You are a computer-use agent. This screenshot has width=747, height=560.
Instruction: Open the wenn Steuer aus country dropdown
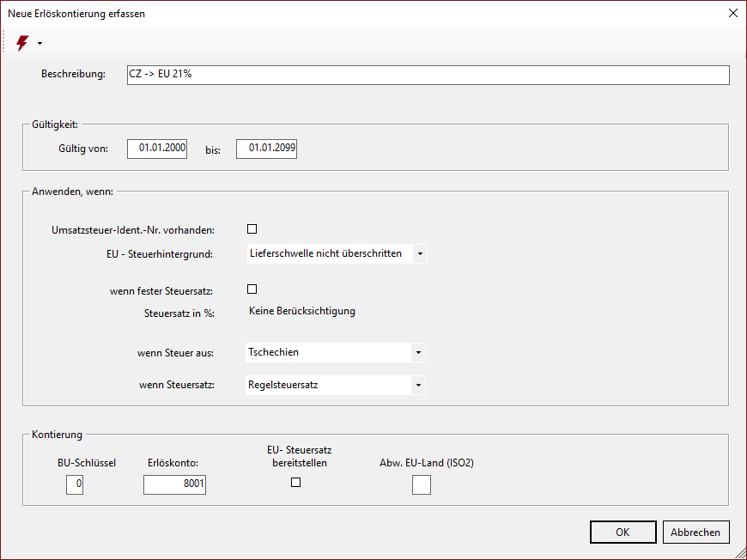click(418, 352)
